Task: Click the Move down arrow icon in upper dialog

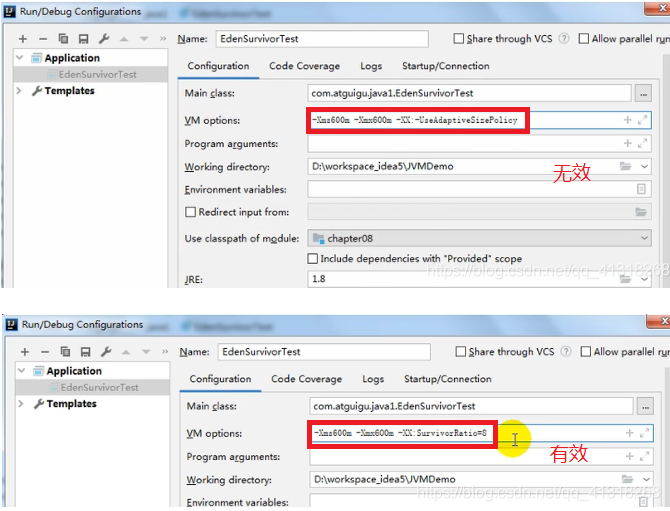Action: tap(144, 39)
